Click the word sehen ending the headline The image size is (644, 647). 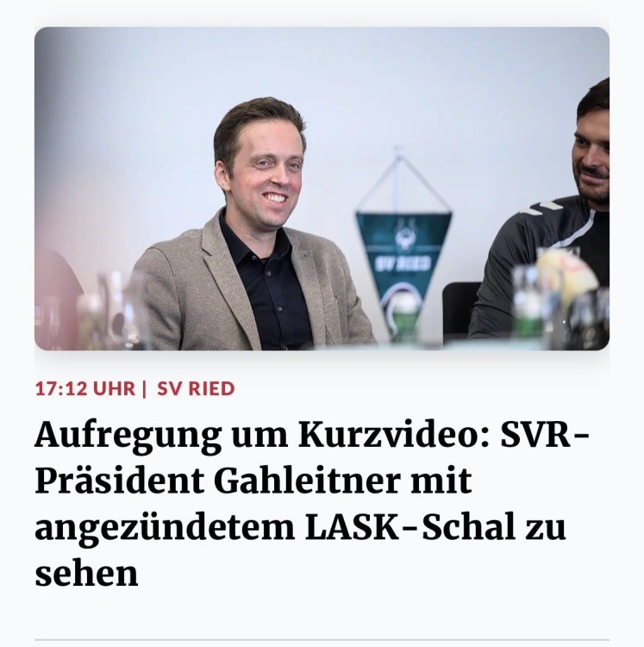tap(86, 574)
